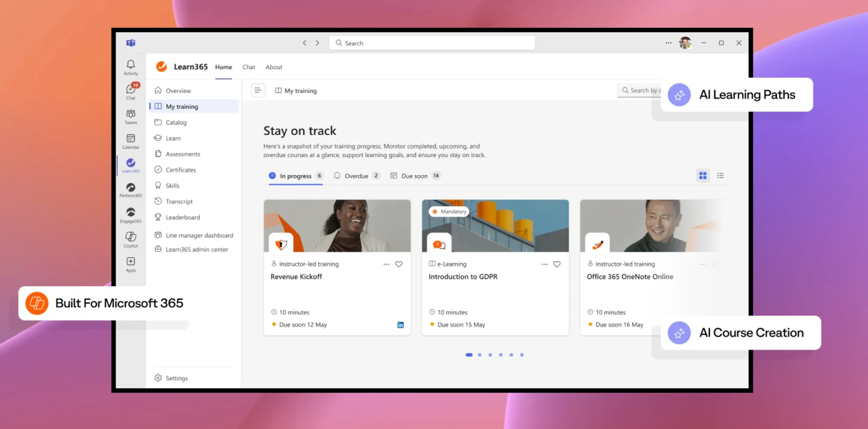Open the Settings and more ellipsis menu
Screen dimensions: 868x429
click(x=668, y=43)
